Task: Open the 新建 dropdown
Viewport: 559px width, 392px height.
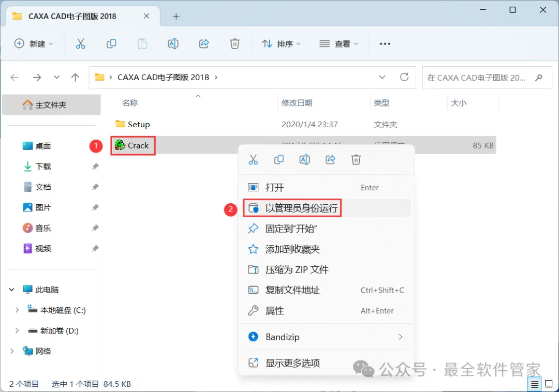Action: click(x=34, y=44)
